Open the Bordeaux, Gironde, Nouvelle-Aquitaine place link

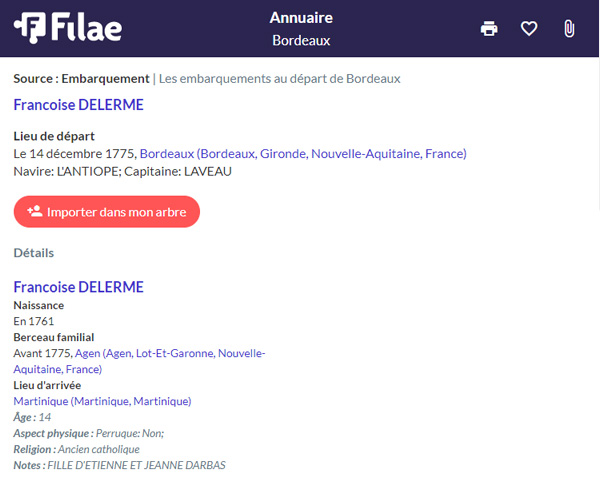[x=303, y=154]
